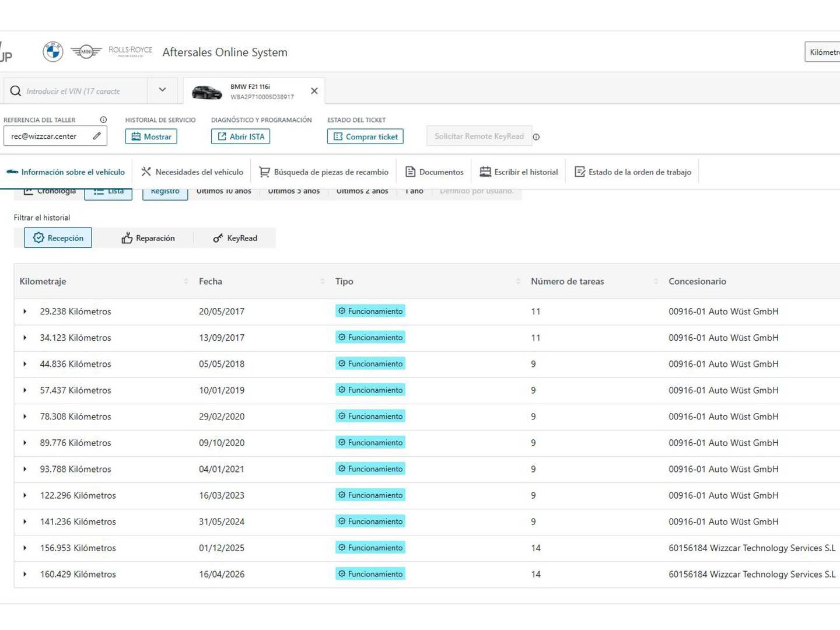This screenshot has width=840, height=630.
Task: Sort table by Fecha column
Action: [x=323, y=281]
